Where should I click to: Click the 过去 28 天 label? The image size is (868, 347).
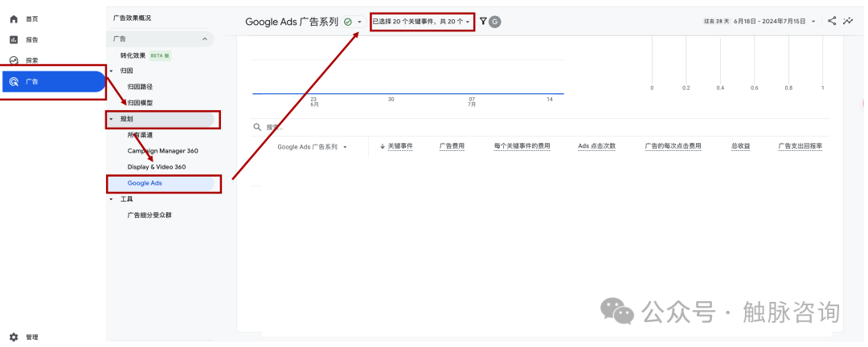(x=717, y=22)
